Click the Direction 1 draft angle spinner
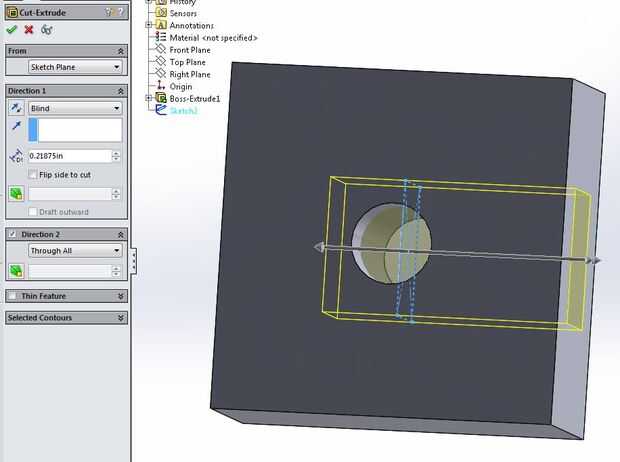Image resolution: width=620 pixels, height=462 pixels. coord(116,194)
